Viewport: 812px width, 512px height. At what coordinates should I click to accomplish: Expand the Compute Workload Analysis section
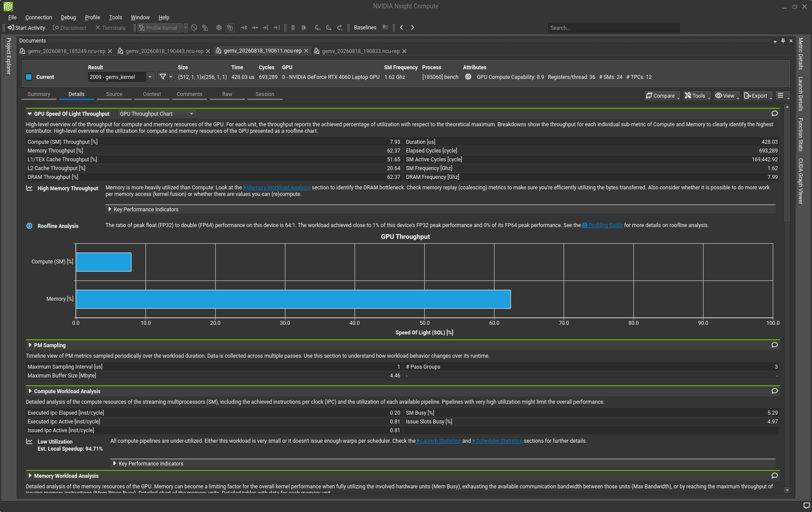30,391
